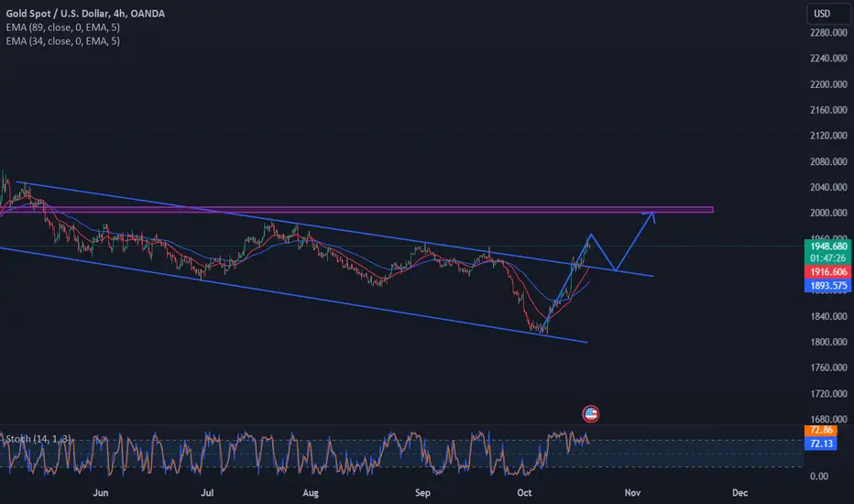Click the Sep label on the time axis
Screen dimensions: 854x504
click(422, 493)
